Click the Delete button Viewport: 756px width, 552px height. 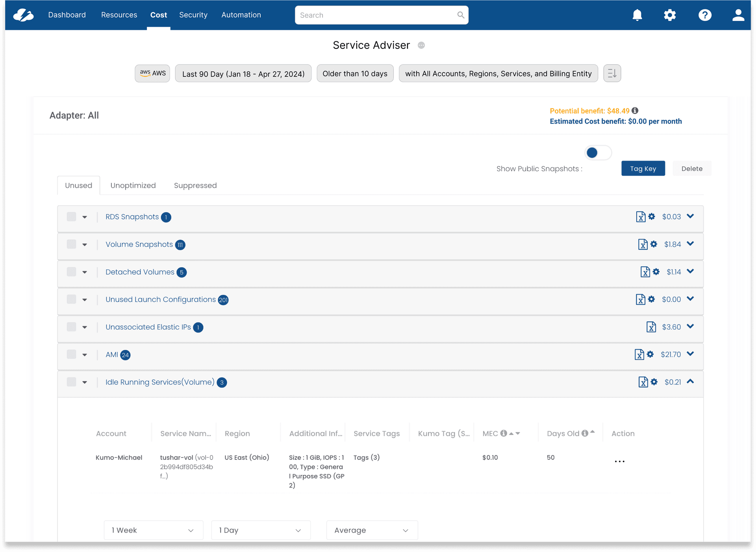coord(691,169)
